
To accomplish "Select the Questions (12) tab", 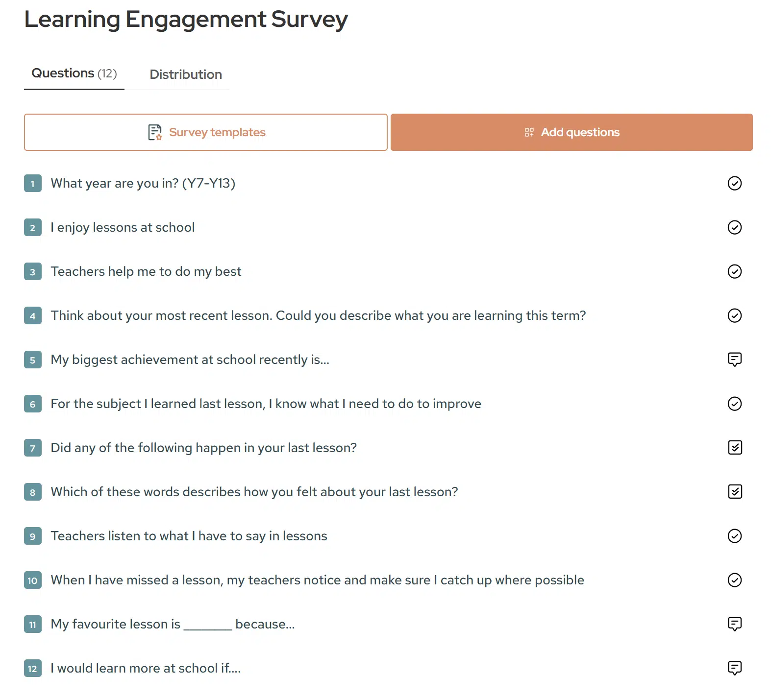I will [74, 73].
